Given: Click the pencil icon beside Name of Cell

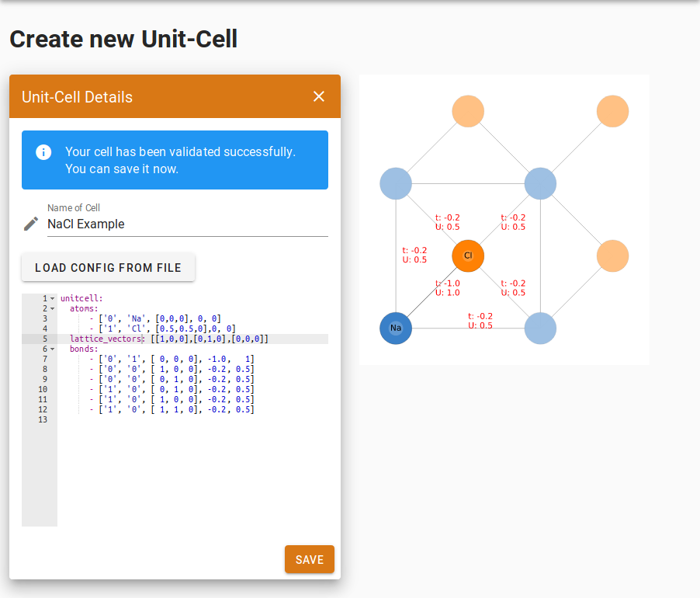Looking at the screenshot, I should [x=30, y=224].
